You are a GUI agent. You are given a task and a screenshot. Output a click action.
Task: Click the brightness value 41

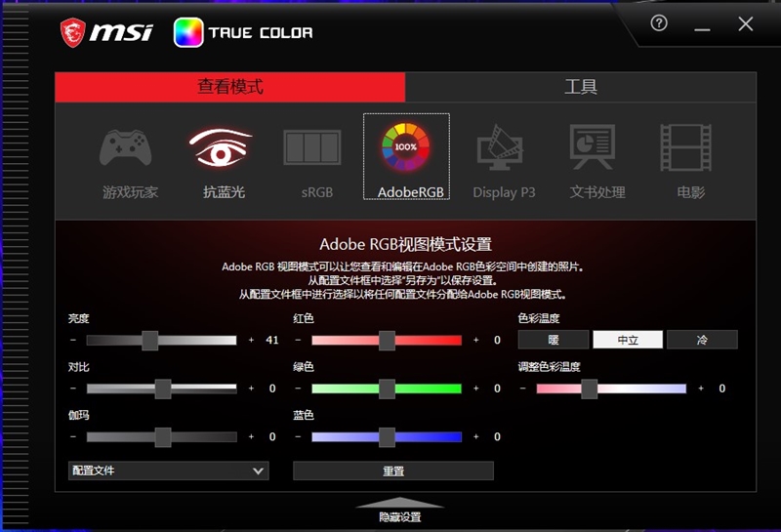click(x=272, y=341)
